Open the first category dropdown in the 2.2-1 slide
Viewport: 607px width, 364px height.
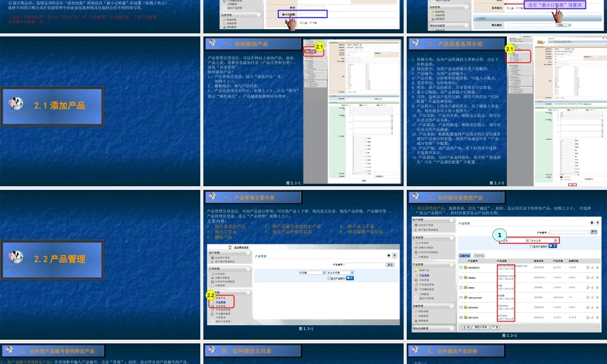pyautogui.click(x=311, y=273)
